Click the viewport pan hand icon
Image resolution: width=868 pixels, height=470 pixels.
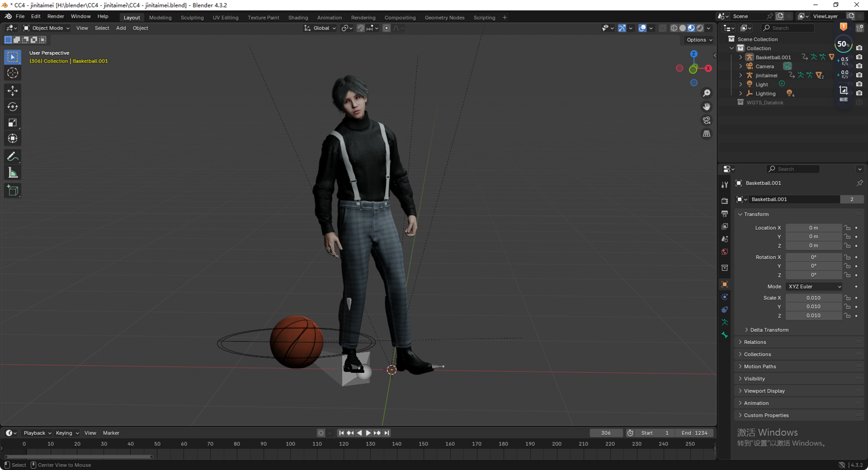[707, 106]
